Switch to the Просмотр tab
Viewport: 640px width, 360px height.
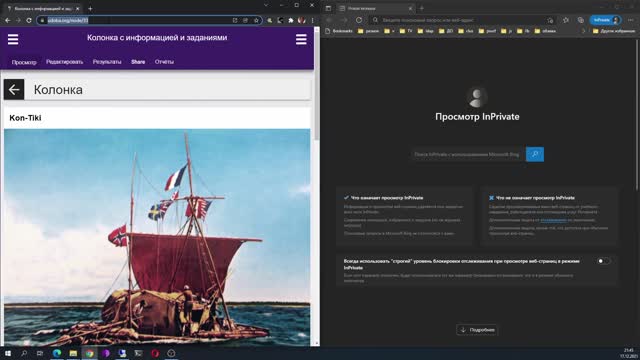24,62
